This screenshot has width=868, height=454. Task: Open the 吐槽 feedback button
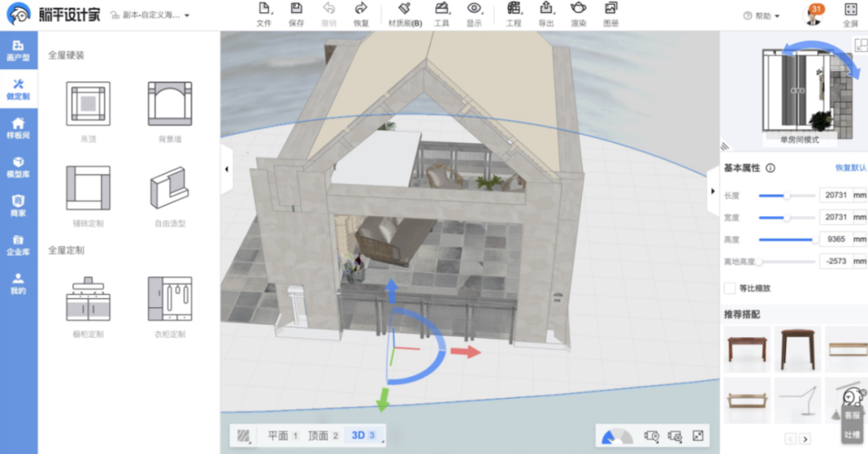tap(853, 435)
